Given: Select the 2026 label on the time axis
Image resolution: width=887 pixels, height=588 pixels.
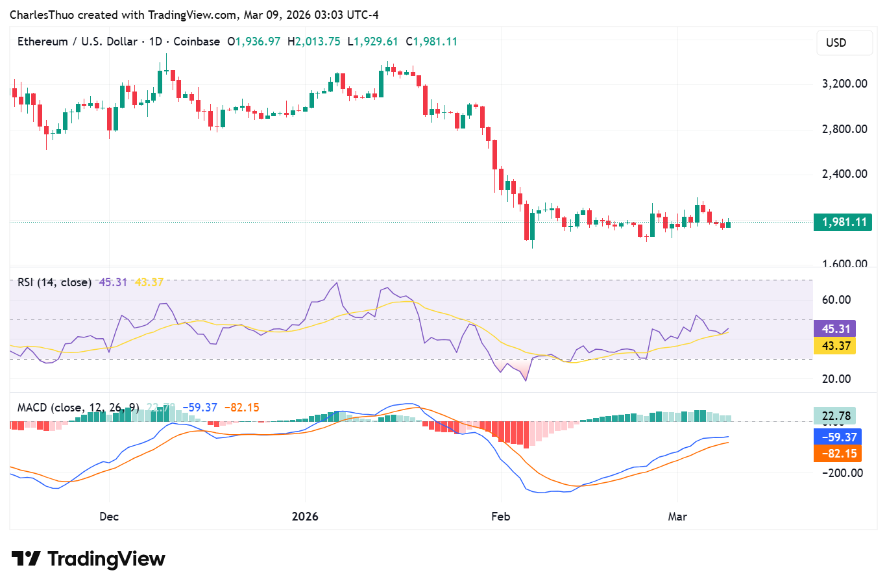Looking at the screenshot, I should point(304,517).
